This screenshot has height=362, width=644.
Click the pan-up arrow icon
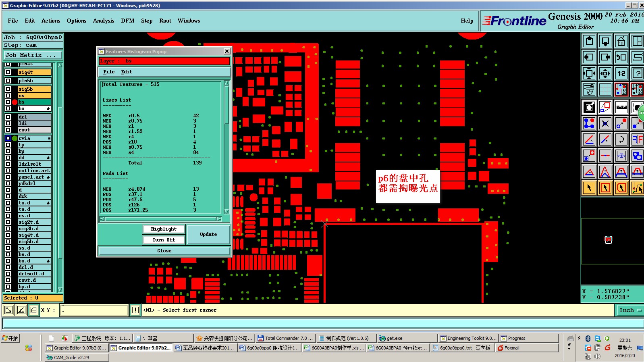tap(589, 41)
